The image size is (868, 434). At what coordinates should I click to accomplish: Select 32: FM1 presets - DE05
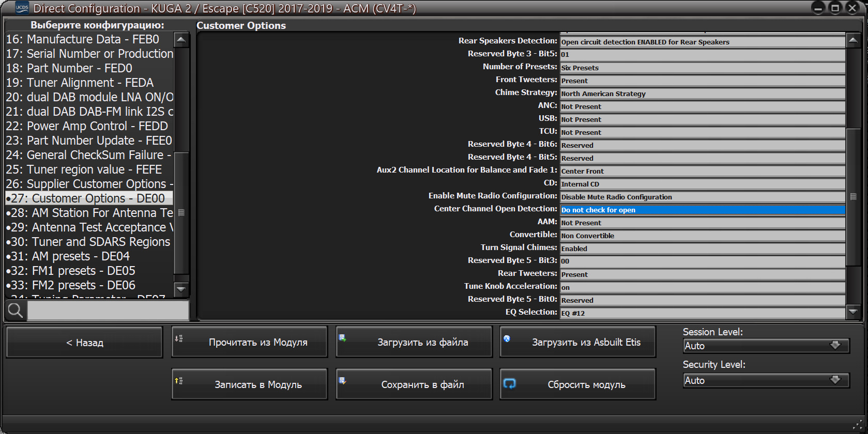[89, 271]
